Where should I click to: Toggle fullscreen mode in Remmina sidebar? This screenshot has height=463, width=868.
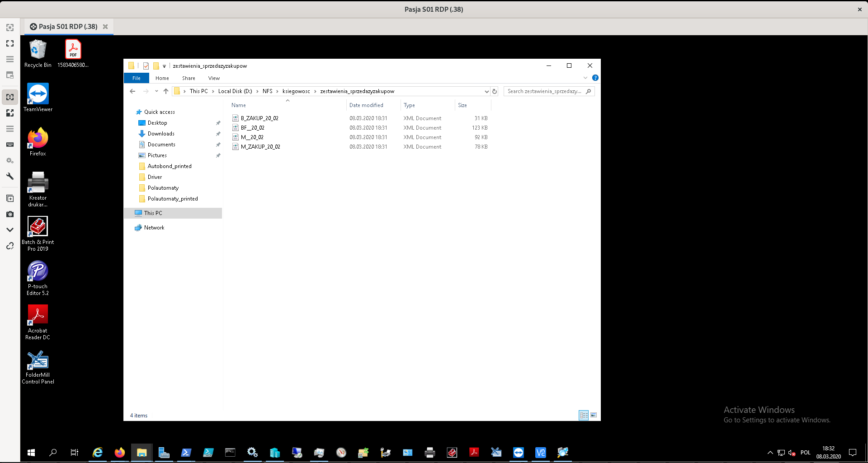tap(10, 43)
